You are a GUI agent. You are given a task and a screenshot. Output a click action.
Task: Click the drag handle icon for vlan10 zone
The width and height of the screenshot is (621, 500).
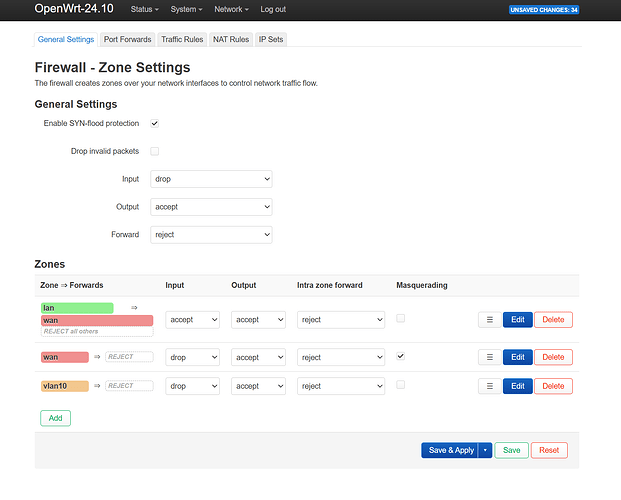click(488, 386)
